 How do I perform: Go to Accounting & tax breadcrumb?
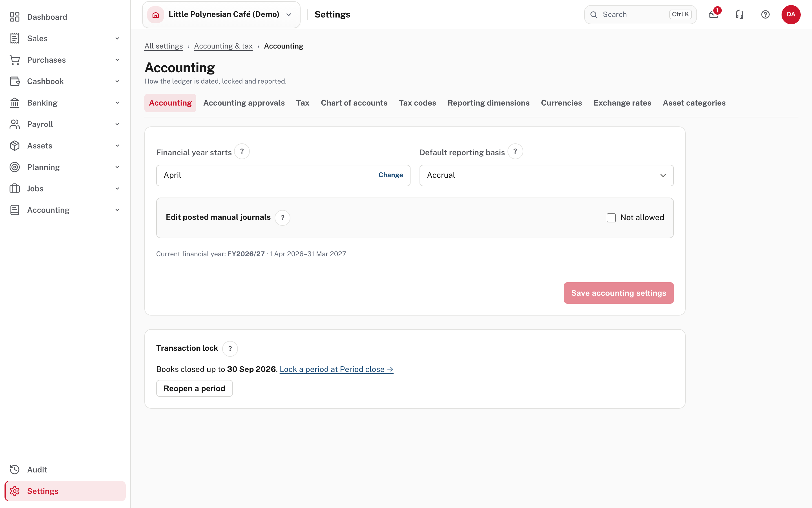pos(223,46)
